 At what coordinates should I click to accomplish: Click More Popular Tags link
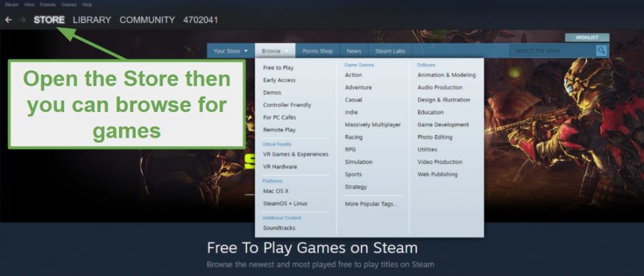click(x=371, y=204)
